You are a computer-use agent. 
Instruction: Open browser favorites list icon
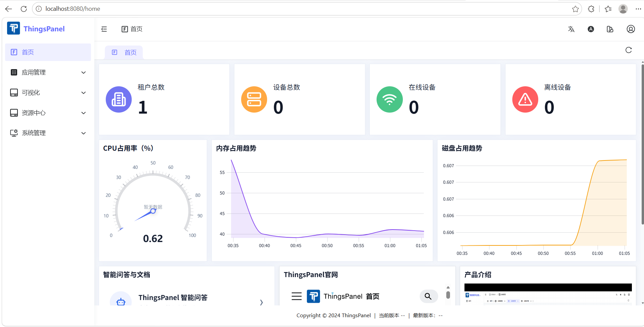point(608,9)
